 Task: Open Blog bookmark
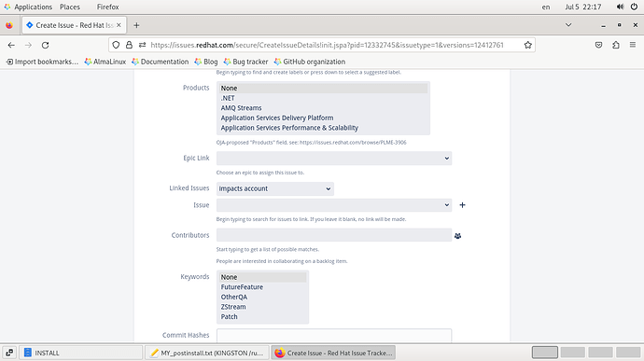pos(206,62)
